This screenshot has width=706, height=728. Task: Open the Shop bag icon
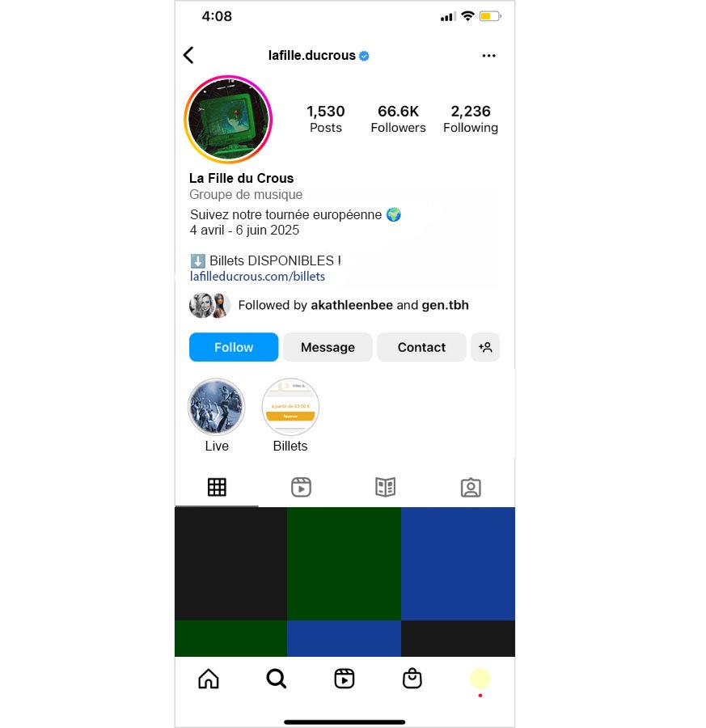[412, 679]
